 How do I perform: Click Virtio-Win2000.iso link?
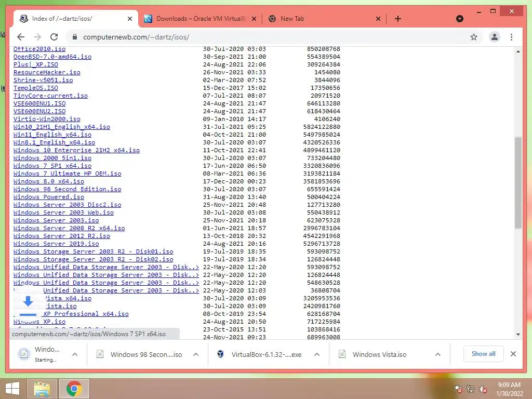pos(47,119)
